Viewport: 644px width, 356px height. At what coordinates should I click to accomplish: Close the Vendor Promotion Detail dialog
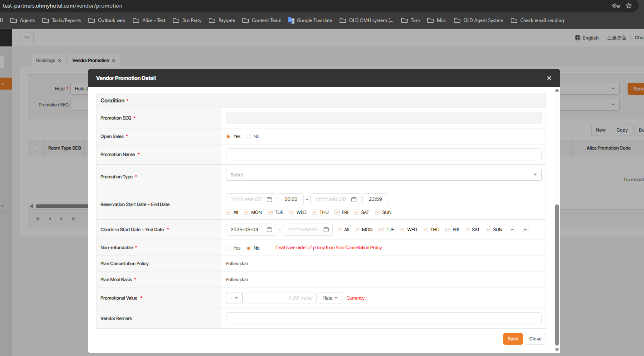(549, 78)
